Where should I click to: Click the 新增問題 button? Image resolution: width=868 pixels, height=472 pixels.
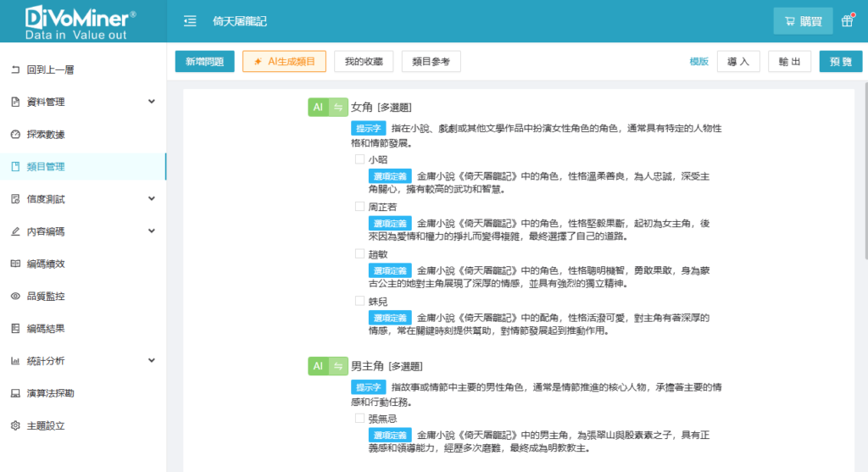tap(204, 62)
